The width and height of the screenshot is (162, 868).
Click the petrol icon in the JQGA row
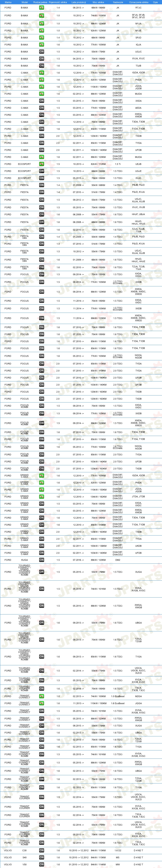pos(41,703)
